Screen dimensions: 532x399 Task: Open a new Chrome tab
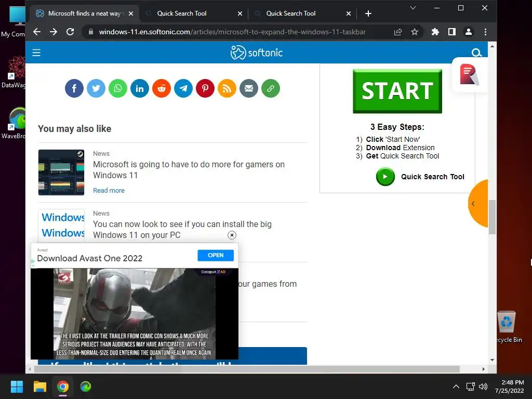click(368, 14)
